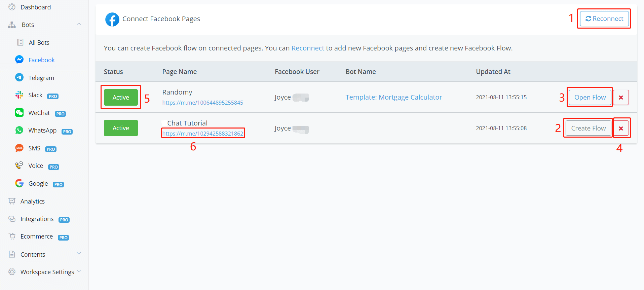This screenshot has height=290, width=644.
Task: Click the Updated At column header
Action: [x=493, y=72]
